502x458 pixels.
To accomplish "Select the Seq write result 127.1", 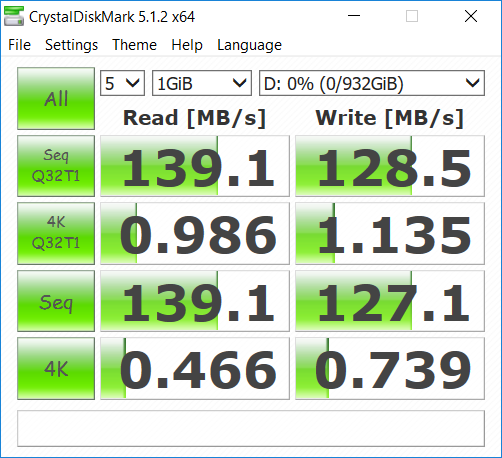I will pos(390,301).
